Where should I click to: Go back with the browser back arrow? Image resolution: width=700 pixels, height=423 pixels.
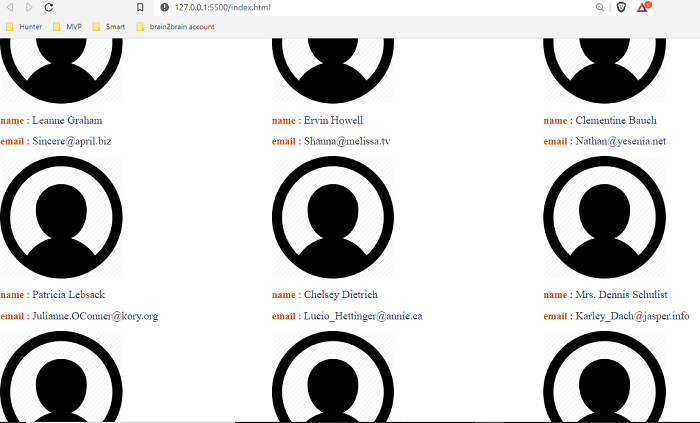pos(9,7)
